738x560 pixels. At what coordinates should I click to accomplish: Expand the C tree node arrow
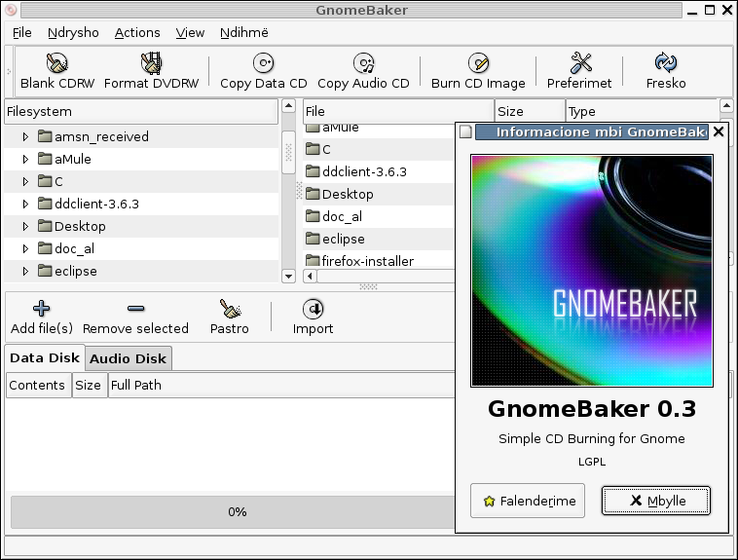pyautogui.click(x=25, y=181)
